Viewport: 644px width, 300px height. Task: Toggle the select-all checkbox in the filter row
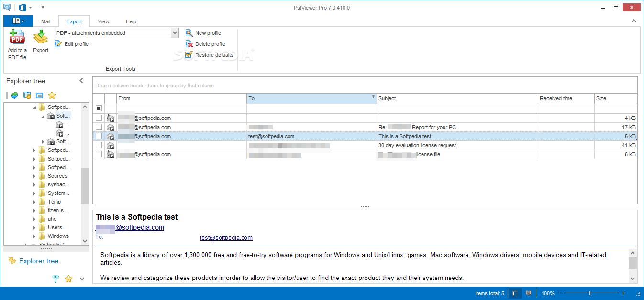pyautogui.click(x=99, y=108)
